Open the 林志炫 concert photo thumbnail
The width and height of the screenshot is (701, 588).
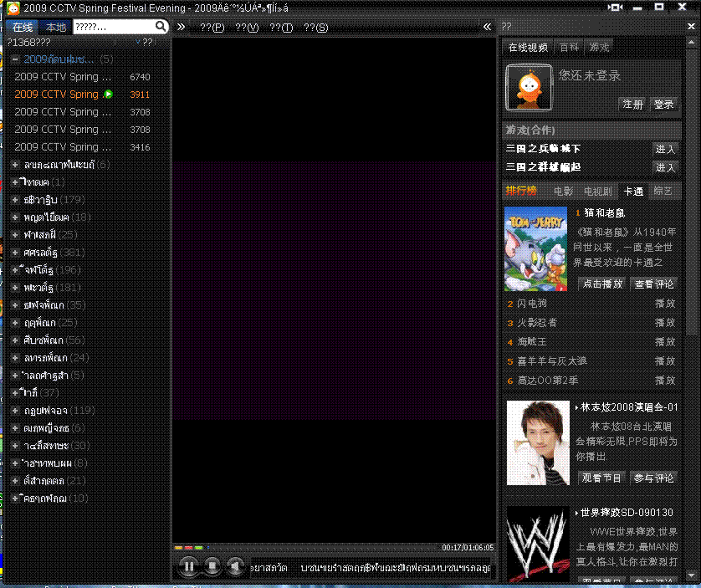tap(538, 442)
